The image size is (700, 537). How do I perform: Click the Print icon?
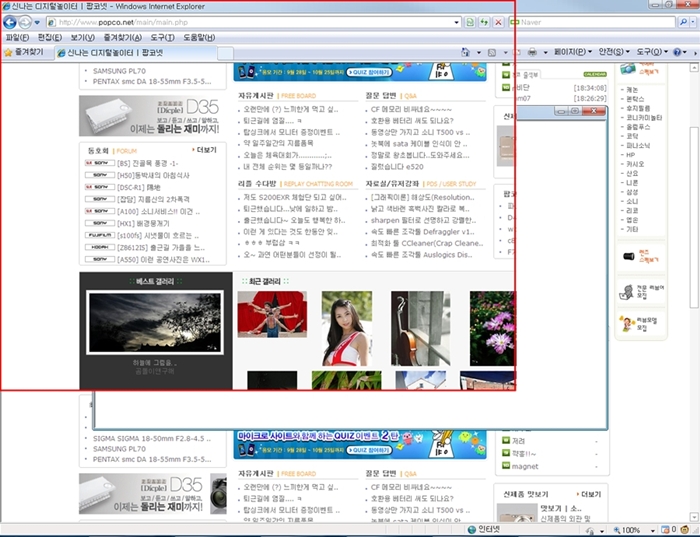[532, 52]
